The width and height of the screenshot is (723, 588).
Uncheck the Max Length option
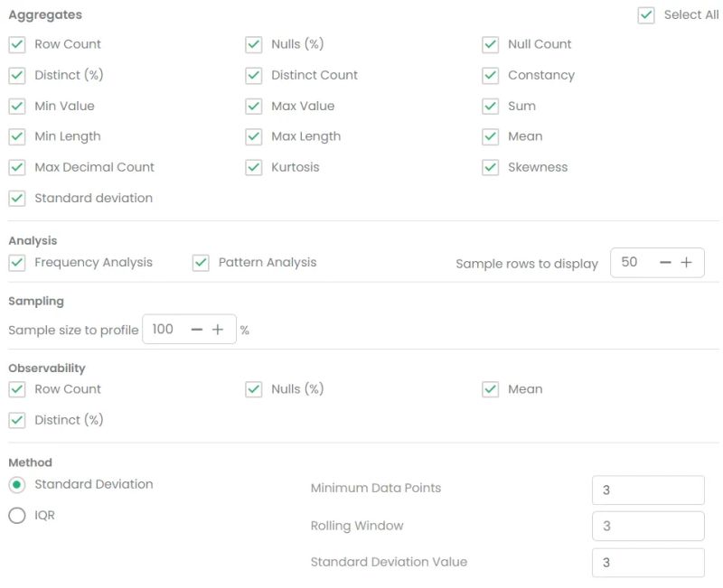(x=253, y=136)
